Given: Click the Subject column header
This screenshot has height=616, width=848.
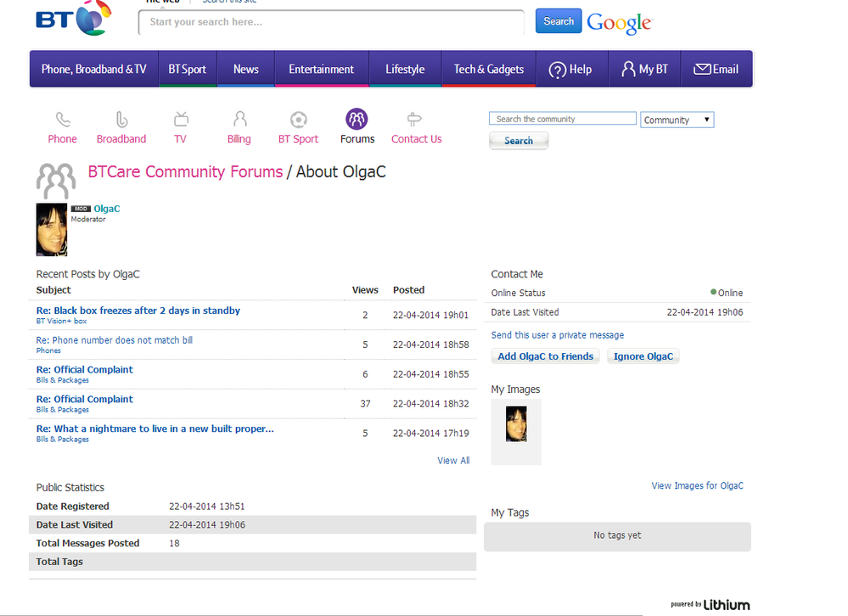Looking at the screenshot, I should pyautogui.click(x=53, y=290).
